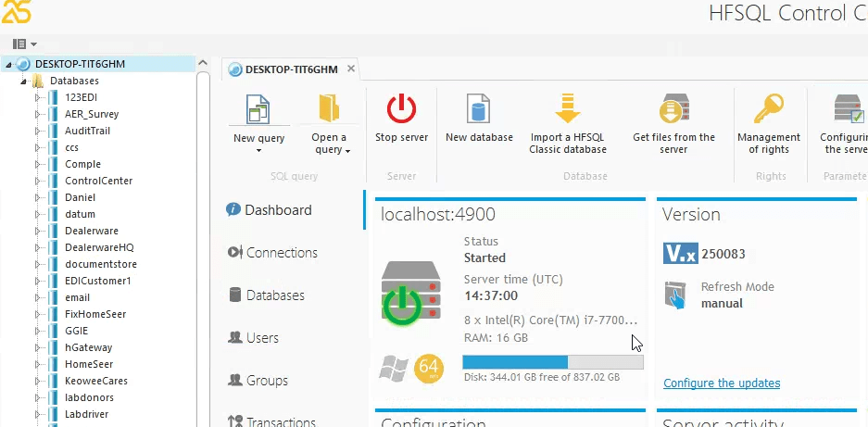Click the New query icon
This screenshot has height=427, width=868.
click(258, 110)
